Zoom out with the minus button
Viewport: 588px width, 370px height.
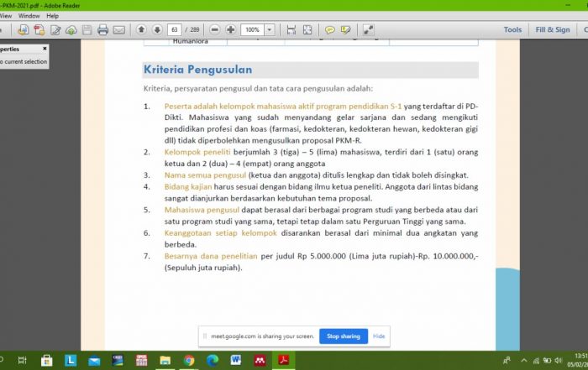(216, 29)
